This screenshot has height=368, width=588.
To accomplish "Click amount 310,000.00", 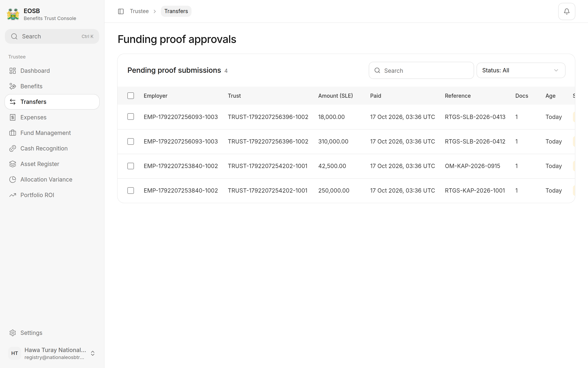I will [333, 141].
